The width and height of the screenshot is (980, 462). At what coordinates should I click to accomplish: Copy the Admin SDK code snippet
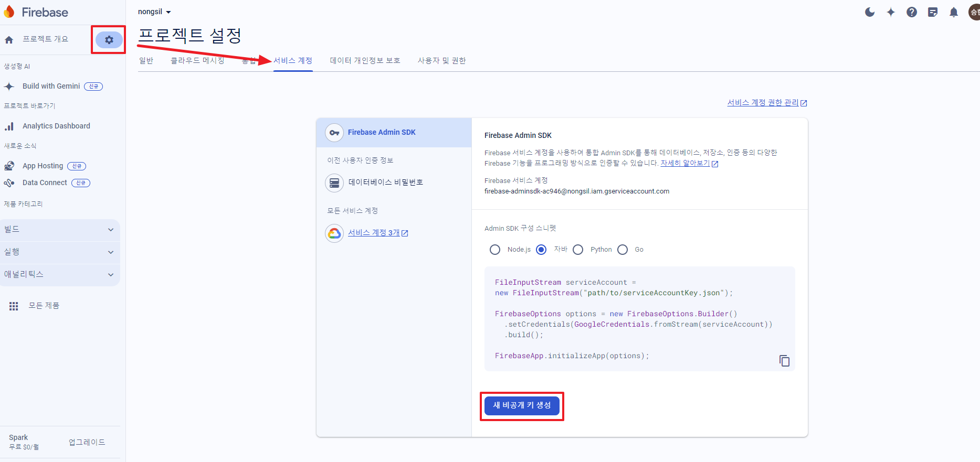(784, 361)
